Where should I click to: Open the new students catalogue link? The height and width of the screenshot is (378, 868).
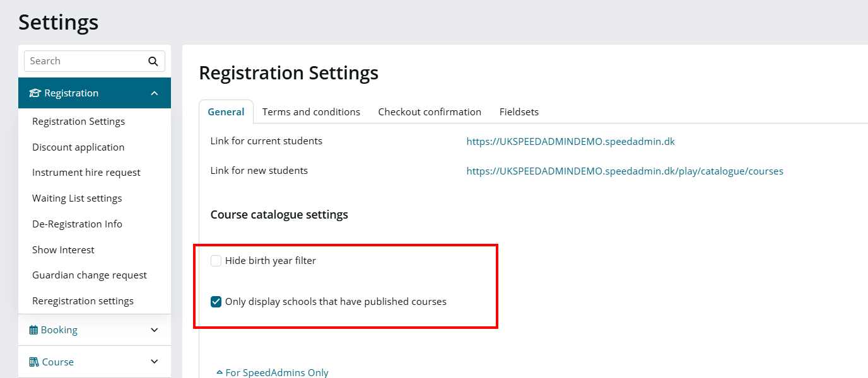(625, 171)
